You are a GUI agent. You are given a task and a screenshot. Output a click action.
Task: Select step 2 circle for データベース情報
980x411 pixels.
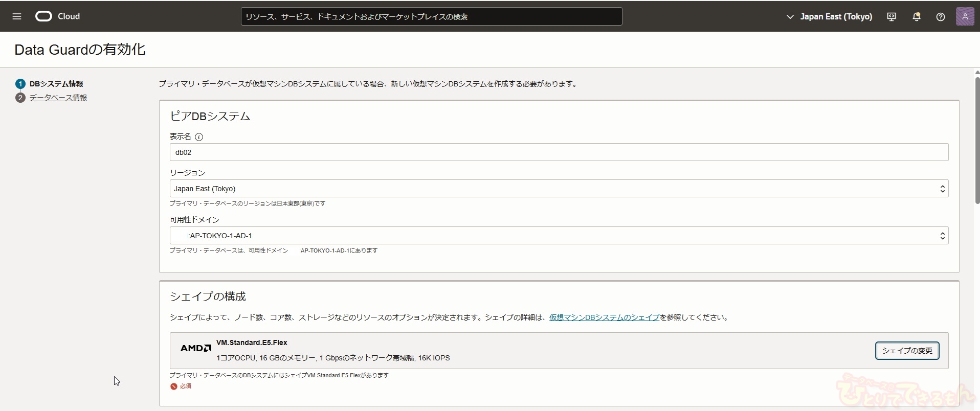(20, 98)
